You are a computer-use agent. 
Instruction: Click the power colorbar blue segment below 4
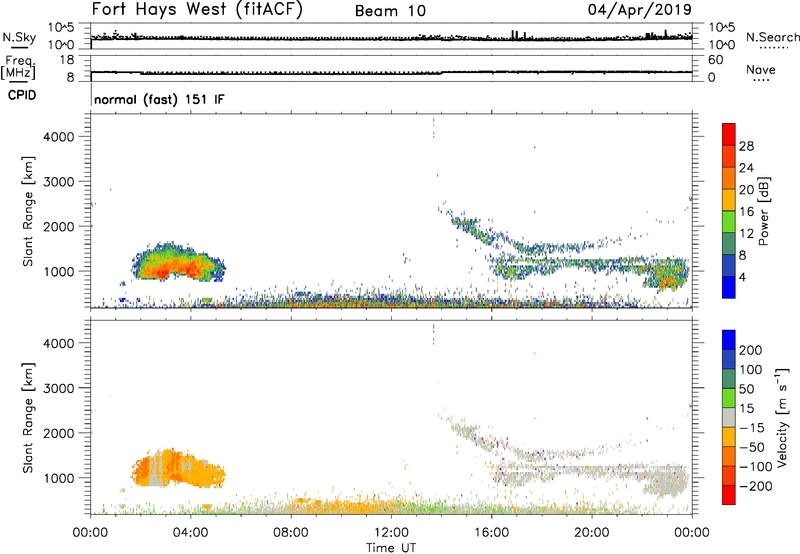(729, 287)
